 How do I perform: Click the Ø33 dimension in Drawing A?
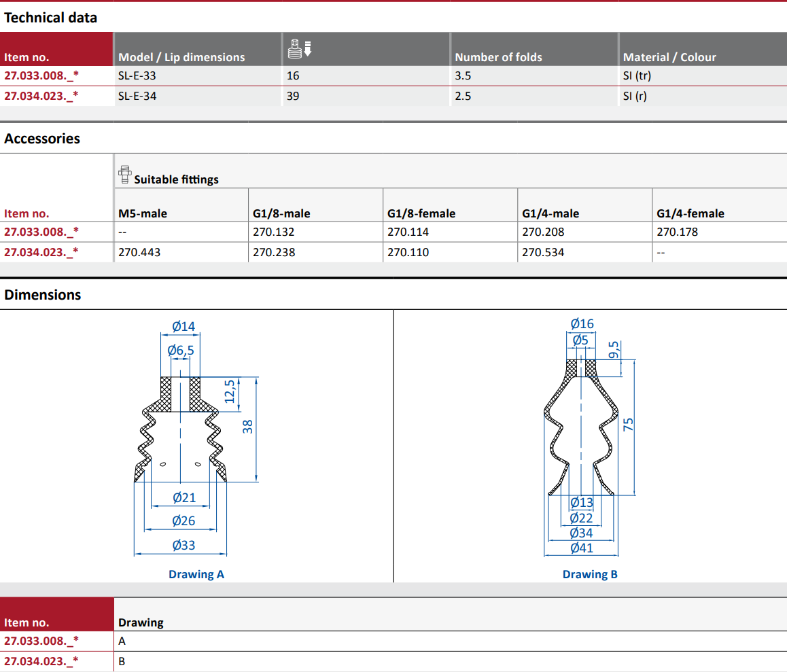tap(183, 545)
